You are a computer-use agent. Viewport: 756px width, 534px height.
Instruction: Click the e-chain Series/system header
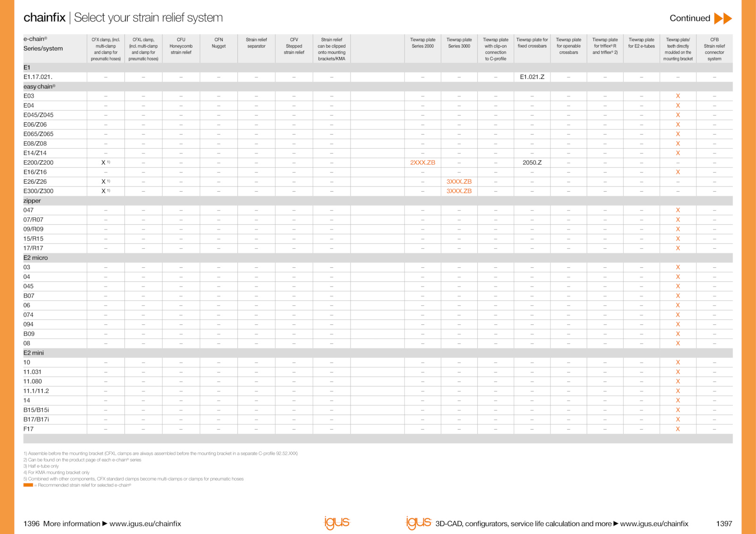click(x=43, y=44)
